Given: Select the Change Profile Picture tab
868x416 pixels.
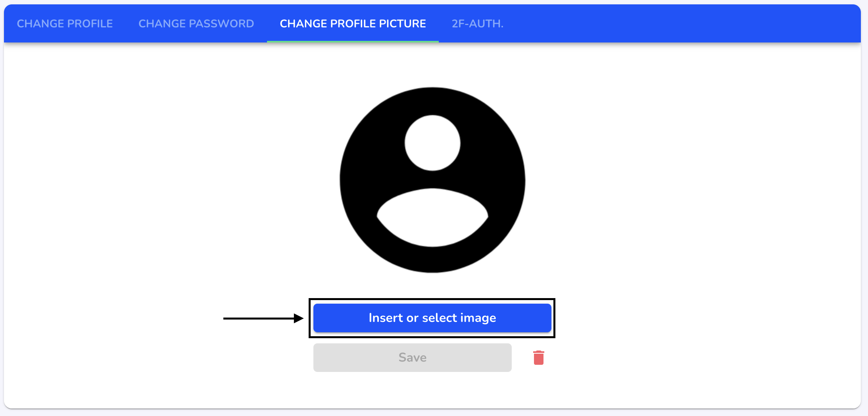Looking at the screenshot, I should (353, 23).
